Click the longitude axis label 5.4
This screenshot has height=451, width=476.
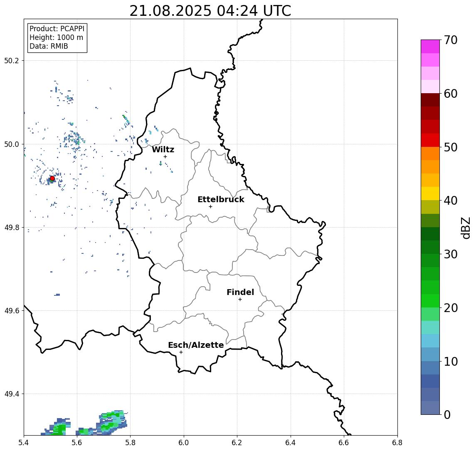click(x=24, y=443)
